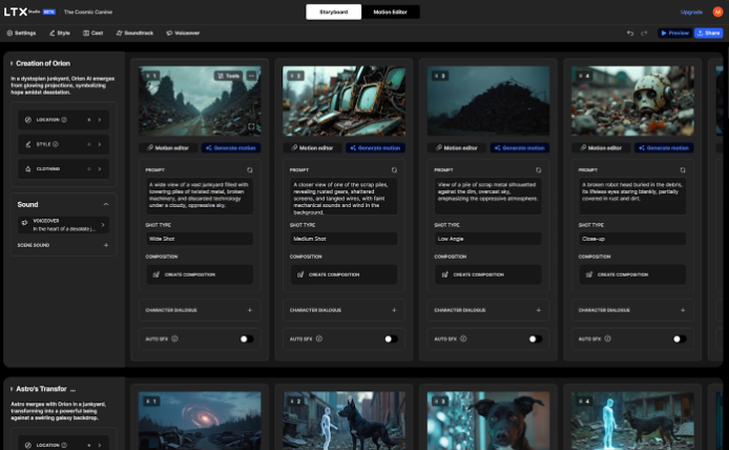The height and width of the screenshot is (450, 729).
Task: Toggle Auto SFX for shot 3
Action: (x=535, y=339)
